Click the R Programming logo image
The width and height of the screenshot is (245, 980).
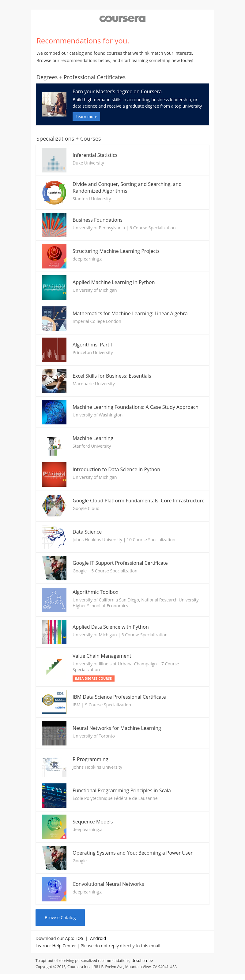pos(54,764)
